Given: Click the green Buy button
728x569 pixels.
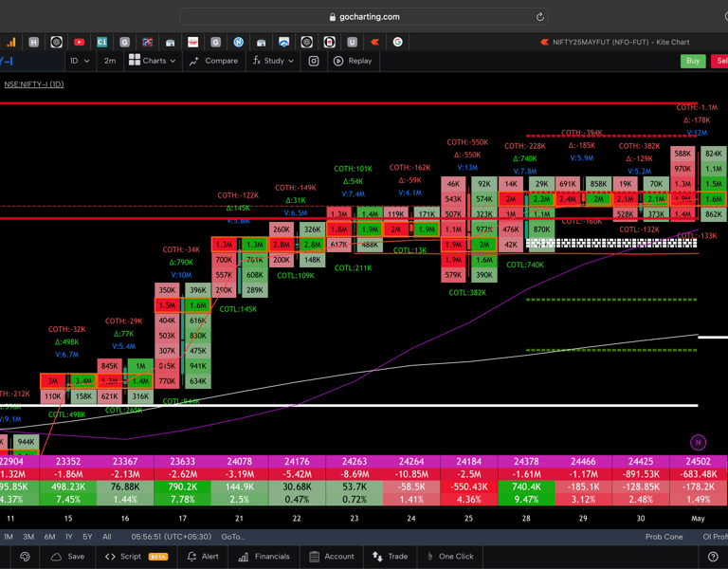Looking at the screenshot, I should [693, 61].
